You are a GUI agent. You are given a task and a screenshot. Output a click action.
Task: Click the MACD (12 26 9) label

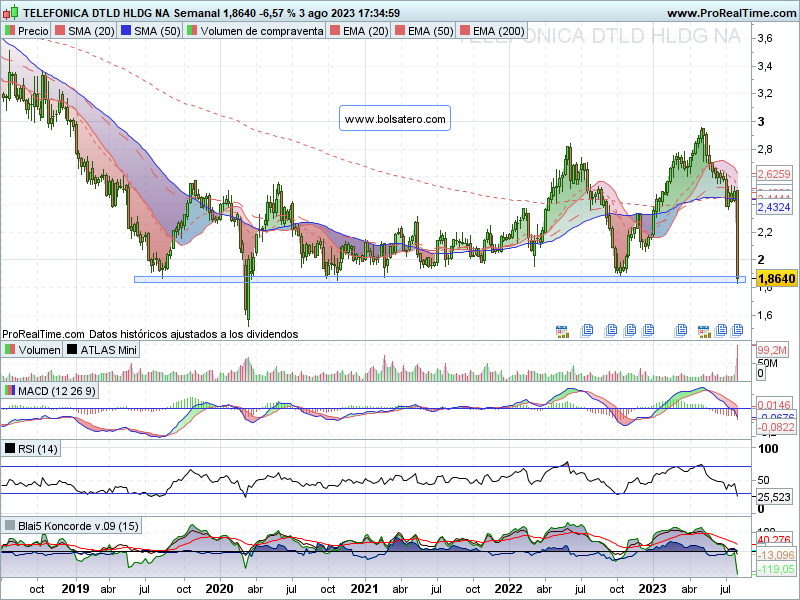click(x=56, y=391)
